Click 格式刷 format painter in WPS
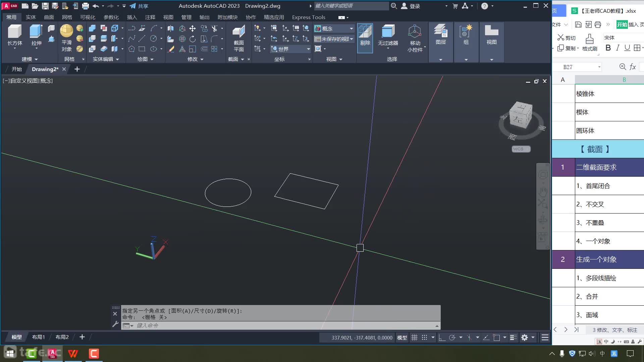The width and height of the screenshot is (644, 362). point(590,42)
